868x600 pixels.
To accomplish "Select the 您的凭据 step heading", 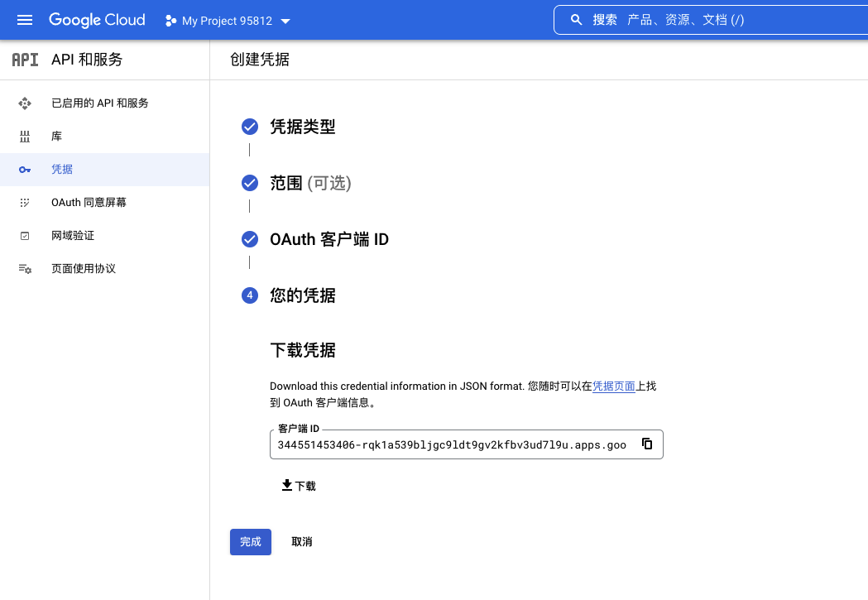I will [x=302, y=295].
